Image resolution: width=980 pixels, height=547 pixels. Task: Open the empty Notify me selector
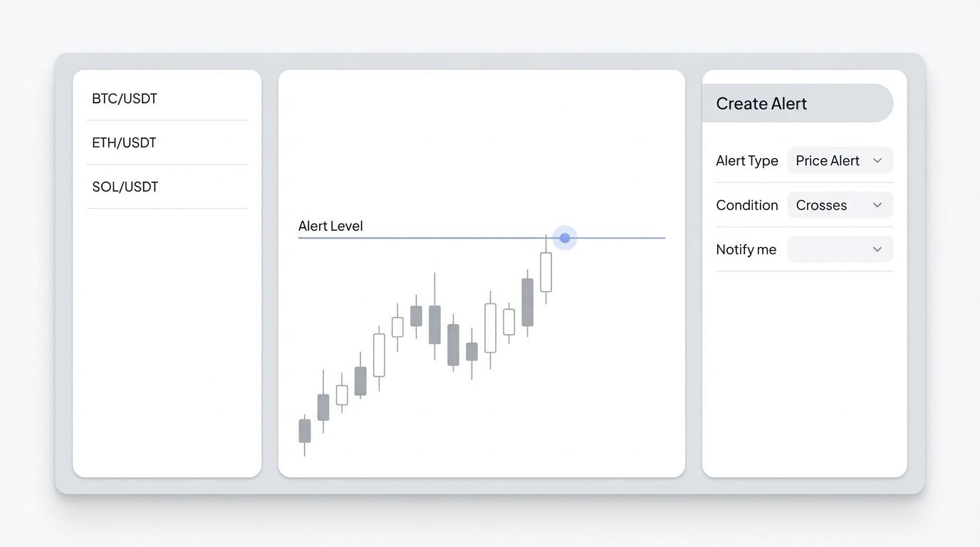click(840, 249)
